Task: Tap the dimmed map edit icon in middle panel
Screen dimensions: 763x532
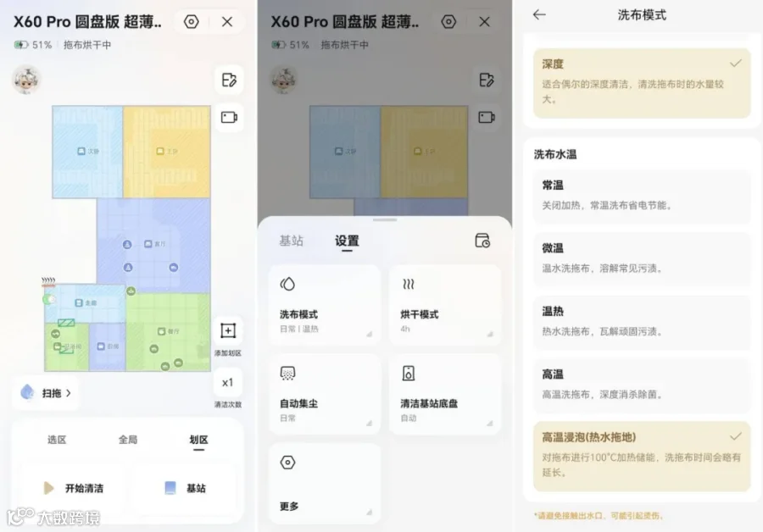Action: click(x=487, y=80)
